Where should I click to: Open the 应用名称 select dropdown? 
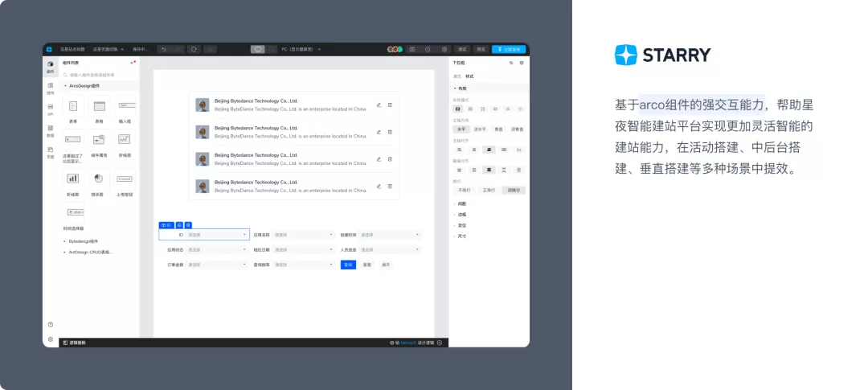303,235
